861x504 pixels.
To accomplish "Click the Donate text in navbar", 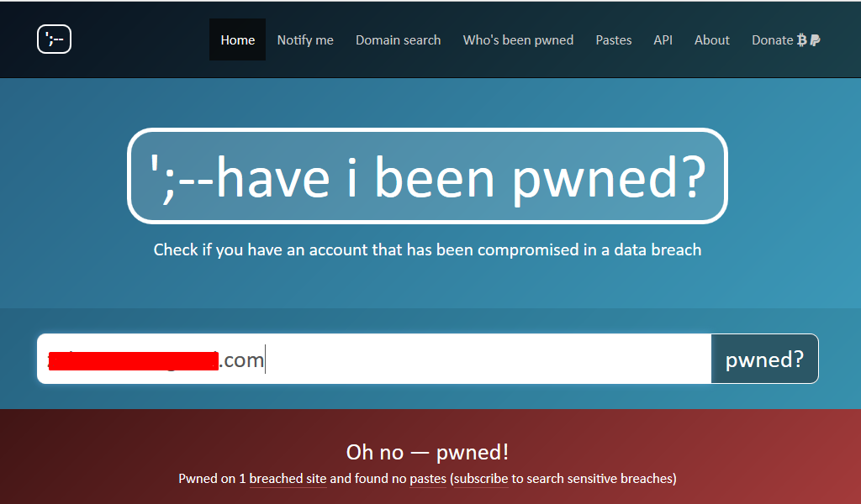I will click(772, 40).
